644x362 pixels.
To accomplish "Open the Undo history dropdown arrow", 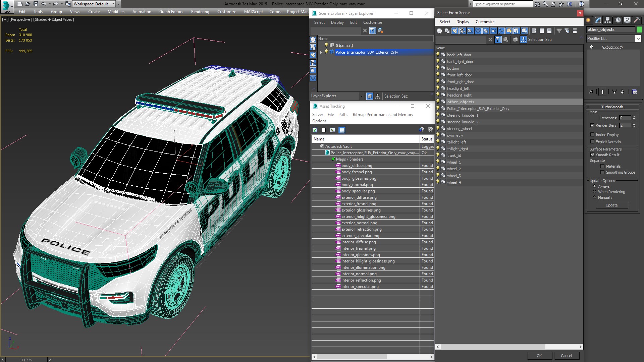I will (x=50, y=4).
